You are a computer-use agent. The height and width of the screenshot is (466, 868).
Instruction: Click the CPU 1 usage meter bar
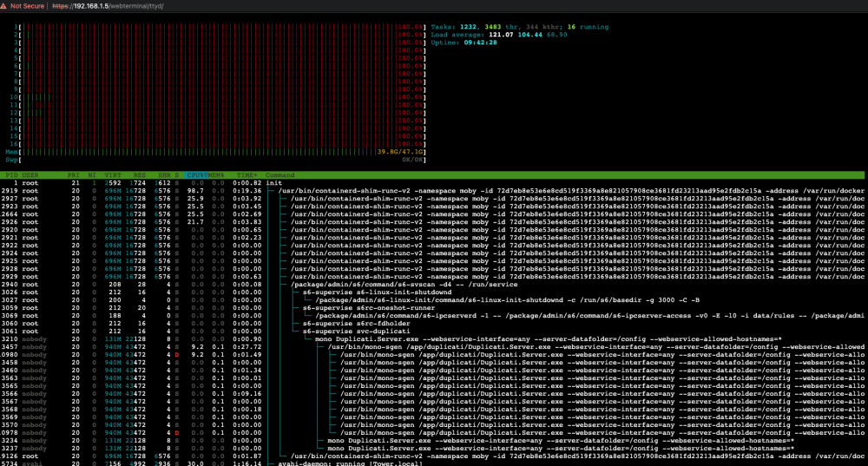click(x=220, y=27)
